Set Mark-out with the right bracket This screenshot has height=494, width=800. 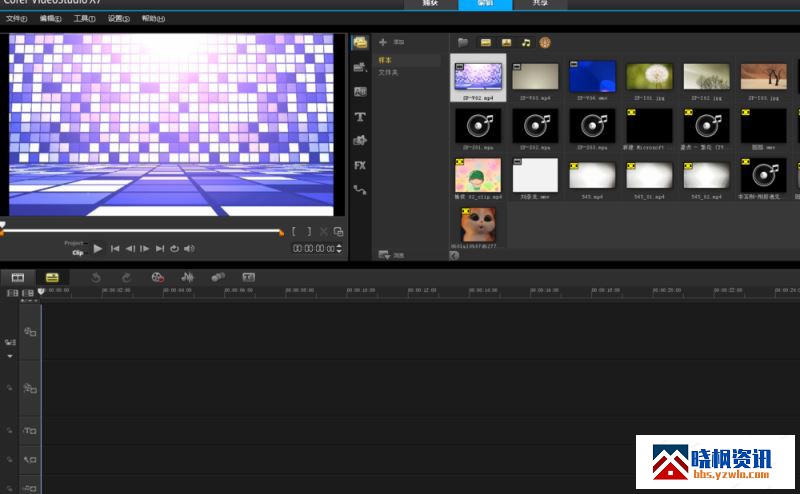click(x=309, y=232)
